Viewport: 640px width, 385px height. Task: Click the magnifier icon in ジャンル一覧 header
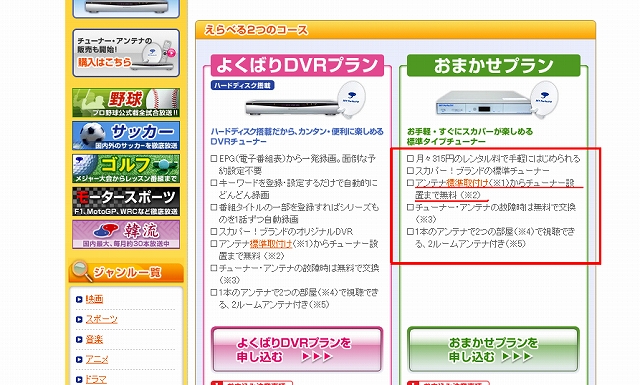pos(81,271)
